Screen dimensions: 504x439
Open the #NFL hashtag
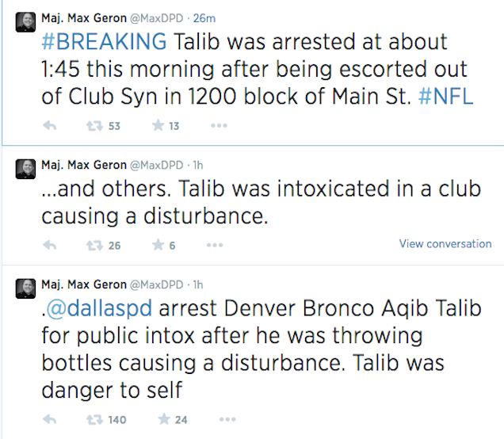(446, 96)
